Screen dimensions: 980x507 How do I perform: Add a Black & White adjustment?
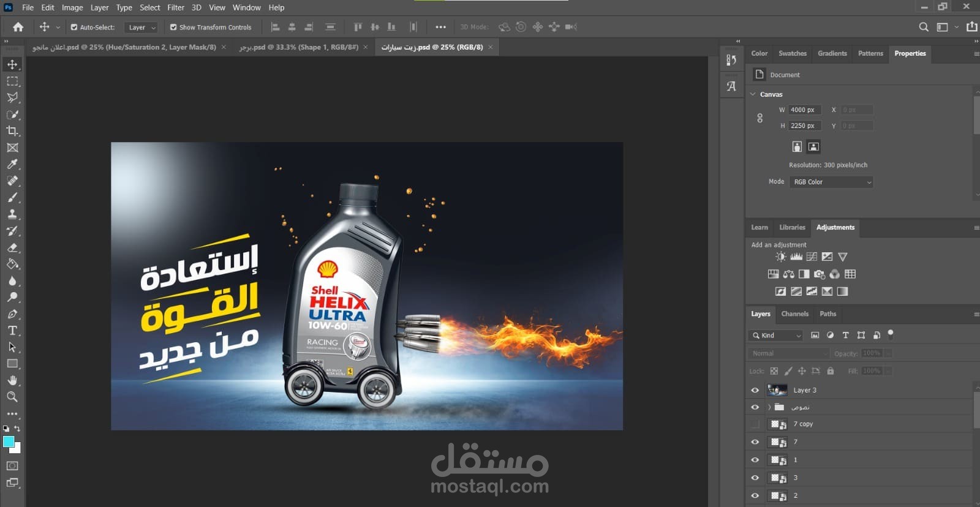coord(804,274)
